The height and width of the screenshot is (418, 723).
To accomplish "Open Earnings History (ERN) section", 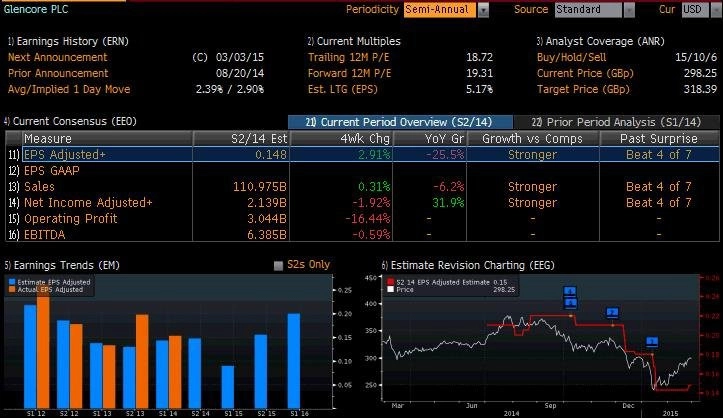I will (x=68, y=41).
